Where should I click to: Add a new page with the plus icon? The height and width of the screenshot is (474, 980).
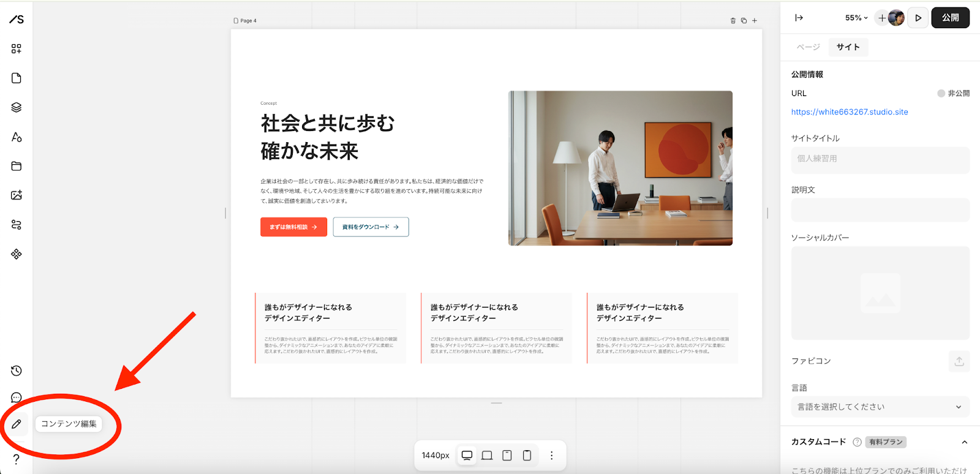pos(755,21)
